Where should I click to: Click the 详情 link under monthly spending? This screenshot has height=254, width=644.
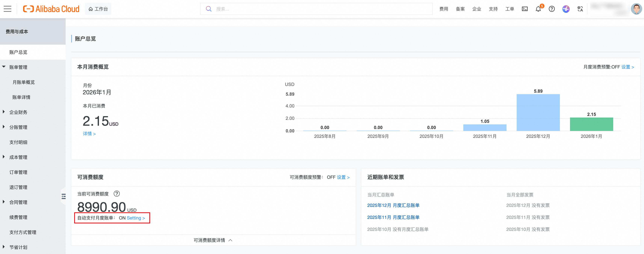[x=89, y=134]
